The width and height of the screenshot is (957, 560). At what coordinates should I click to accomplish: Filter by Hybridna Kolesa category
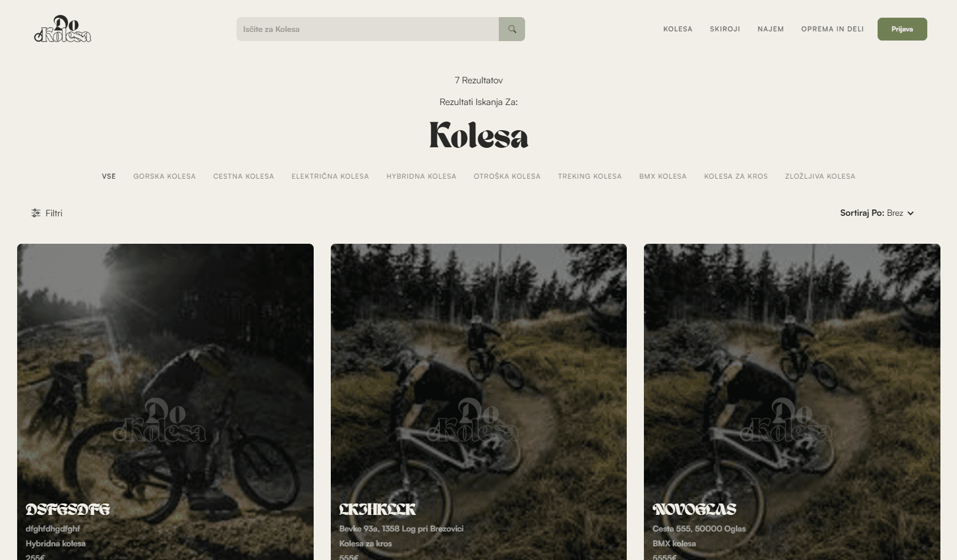click(421, 176)
